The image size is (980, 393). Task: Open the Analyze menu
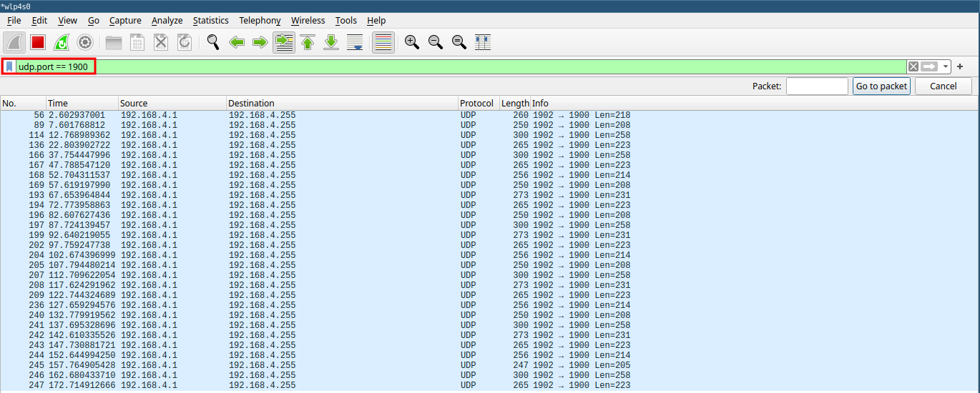[x=167, y=21]
